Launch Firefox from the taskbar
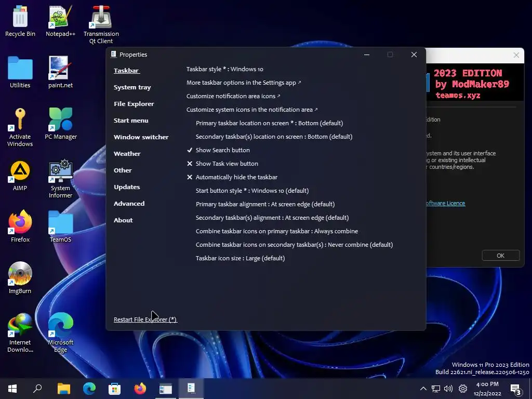Screen dimensions: 532x399 (140, 389)
